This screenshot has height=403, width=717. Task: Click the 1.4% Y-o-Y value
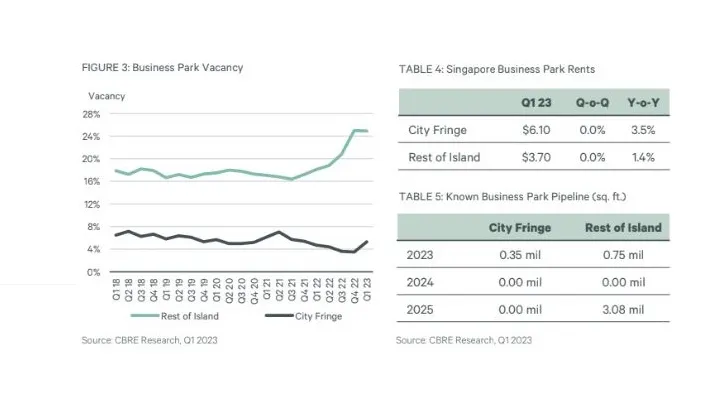[x=643, y=157]
